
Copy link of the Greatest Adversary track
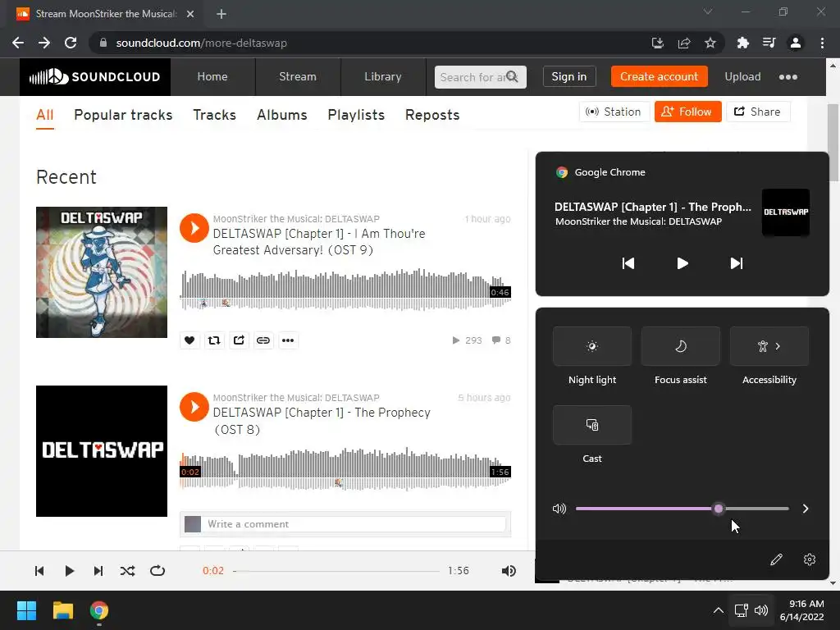point(263,340)
